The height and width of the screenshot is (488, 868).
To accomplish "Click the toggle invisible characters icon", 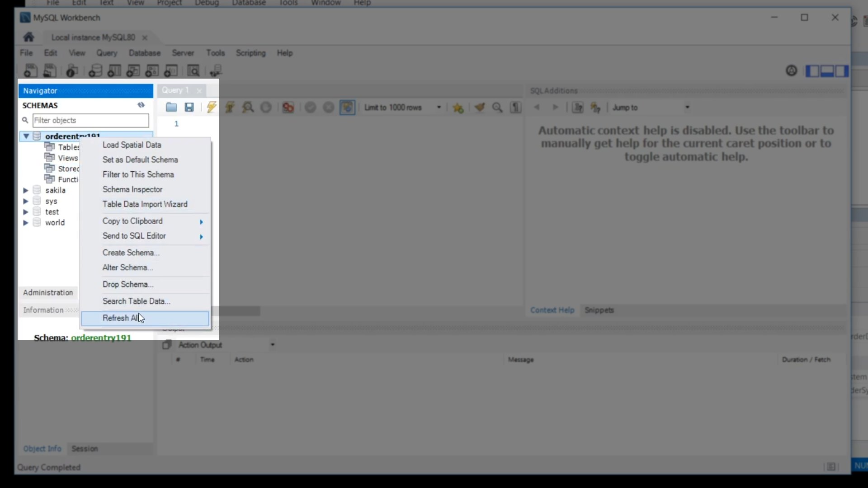I will (516, 108).
